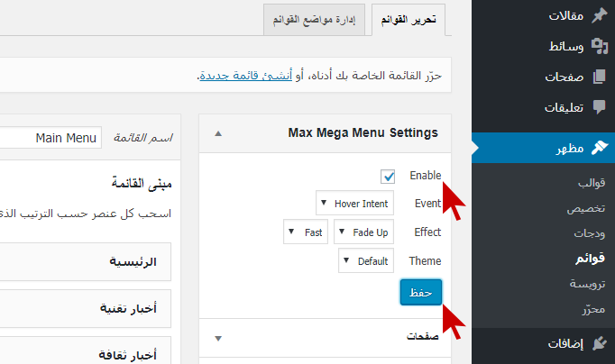The height and width of the screenshot is (364, 615).
Task: Click the Event label text
Action: pos(428,203)
